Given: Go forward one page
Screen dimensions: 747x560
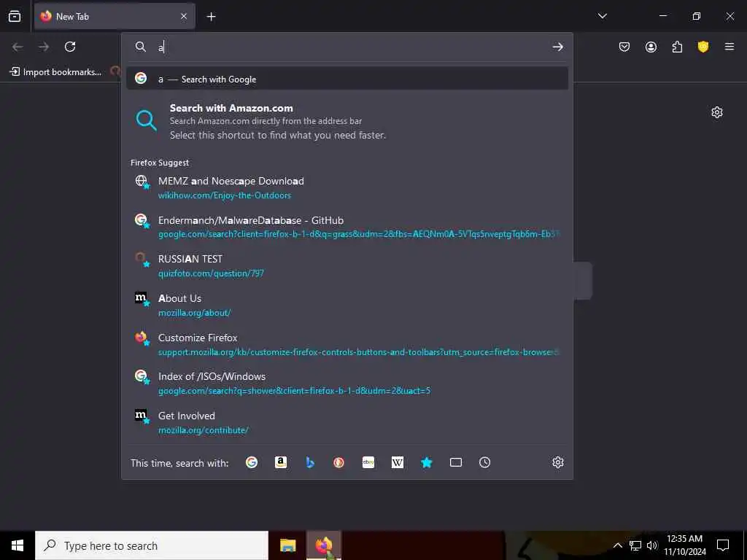Looking at the screenshot, I should pyautogui.click(x=44, y=47).
